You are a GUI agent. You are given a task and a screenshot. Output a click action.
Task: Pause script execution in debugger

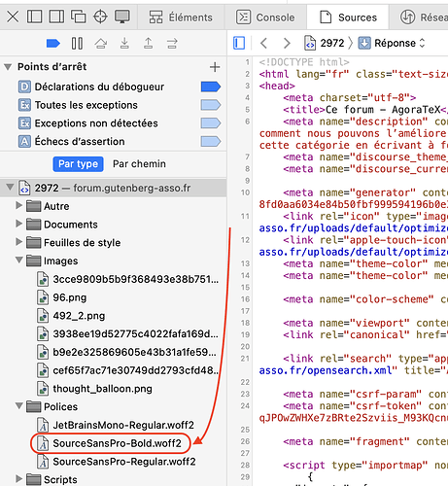click(77, 44)
